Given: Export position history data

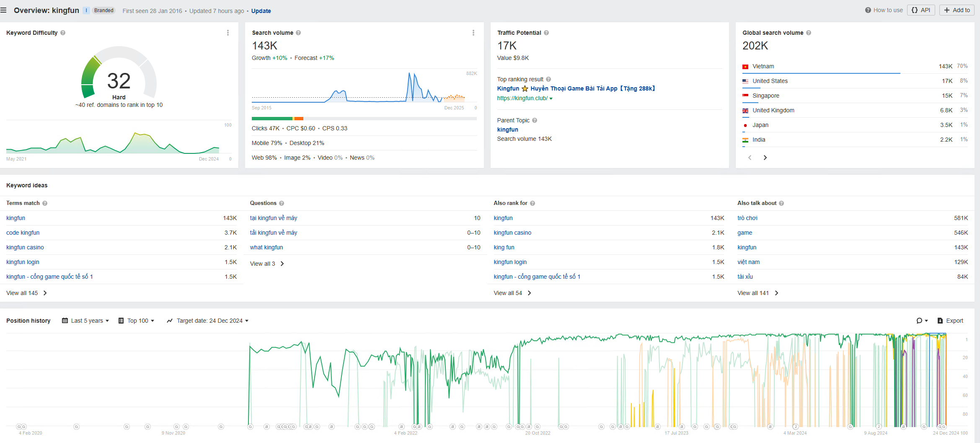Looking at the screenshot, I should (x=950, y=321).
